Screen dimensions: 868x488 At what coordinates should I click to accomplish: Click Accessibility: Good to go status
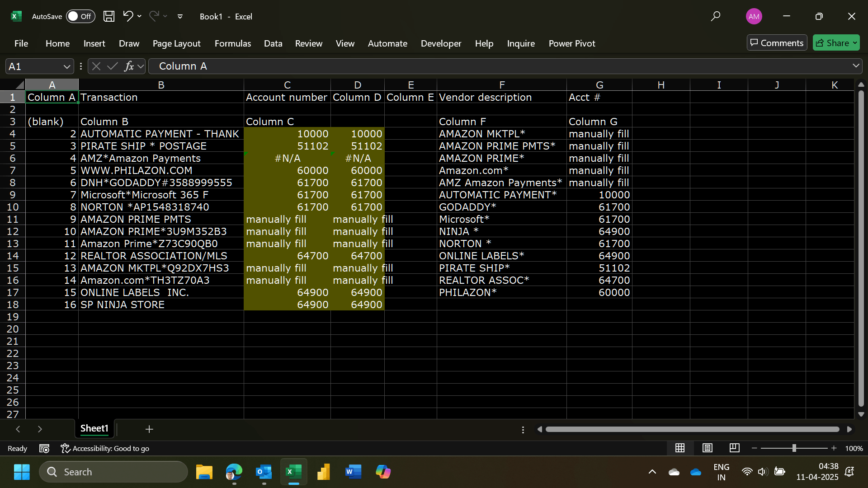pyautogui.click(x=105, y=448)
